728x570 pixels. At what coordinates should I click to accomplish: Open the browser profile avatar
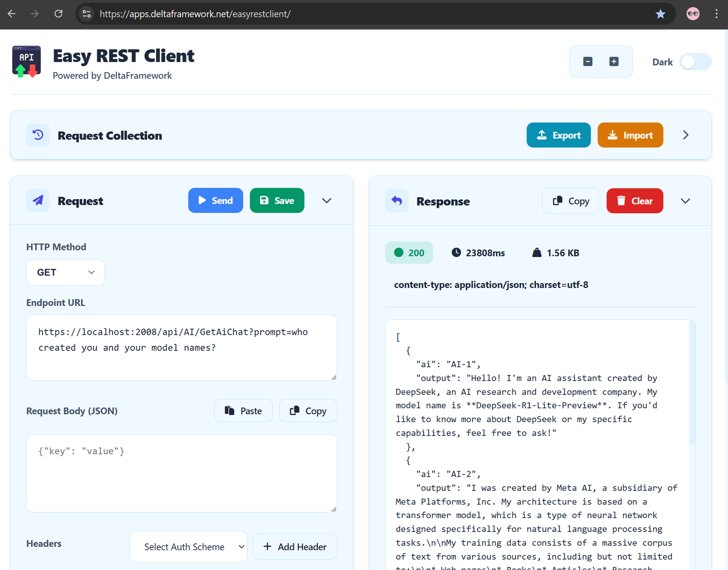pos(693,14)
